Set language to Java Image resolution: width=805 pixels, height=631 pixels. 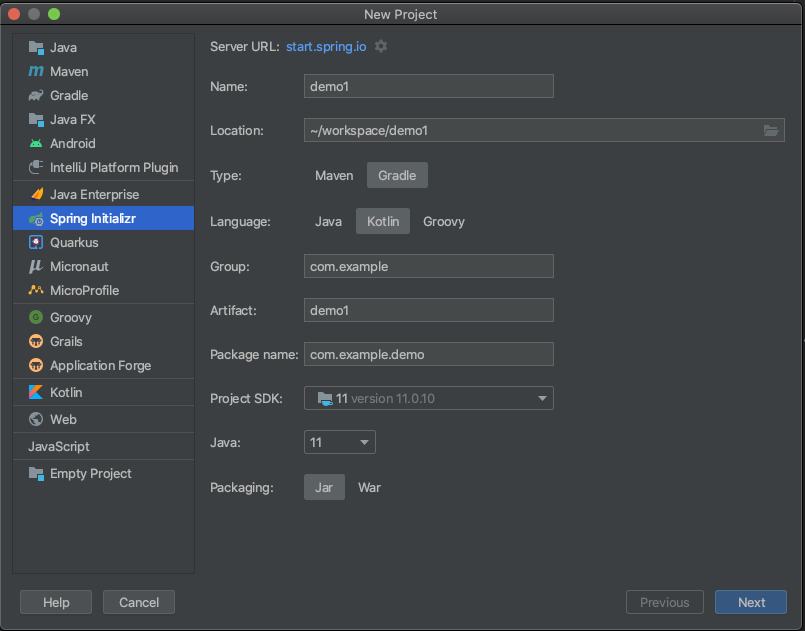[x=328, y=221]
